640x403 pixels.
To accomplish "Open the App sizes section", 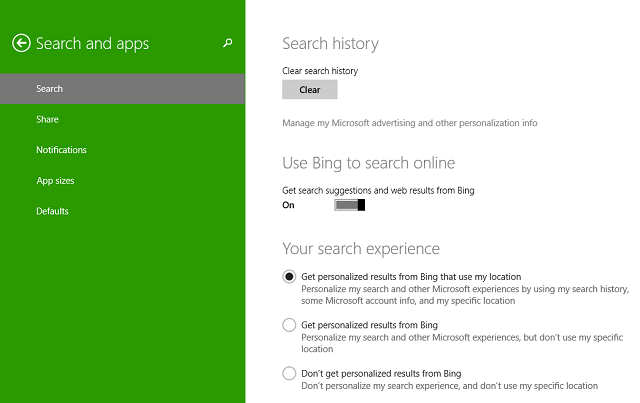I will tap(56, 180).
